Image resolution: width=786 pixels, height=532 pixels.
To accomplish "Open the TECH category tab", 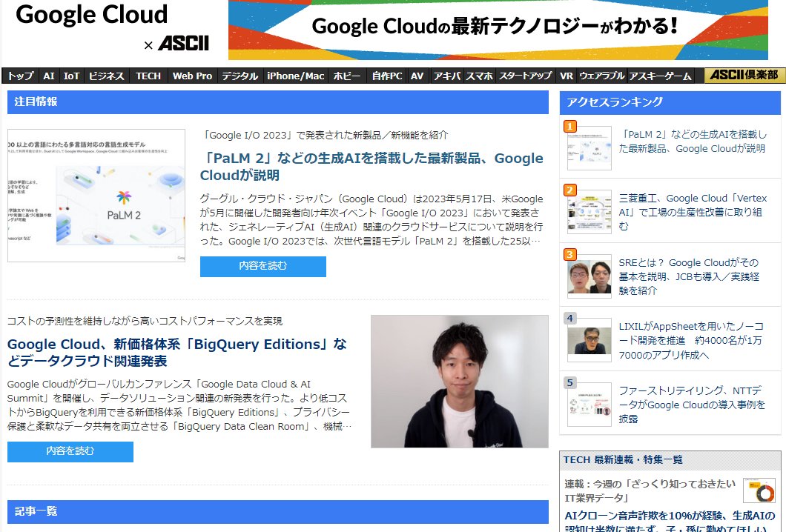I will point(148,76).
